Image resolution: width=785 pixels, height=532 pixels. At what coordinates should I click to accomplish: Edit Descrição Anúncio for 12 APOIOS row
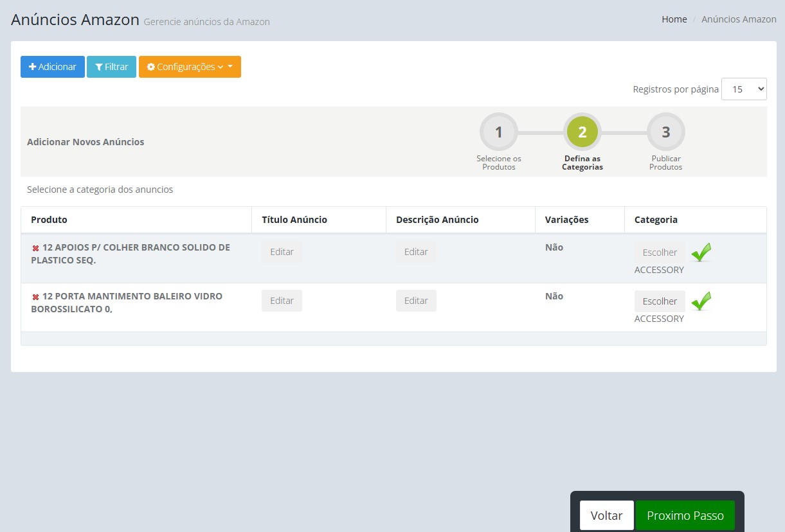(416, 252)
